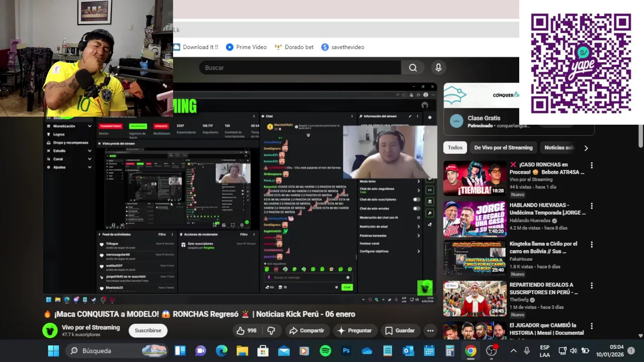Click the Preguntar button
Viewport: 644px width, 362px height.
(354, 330)
